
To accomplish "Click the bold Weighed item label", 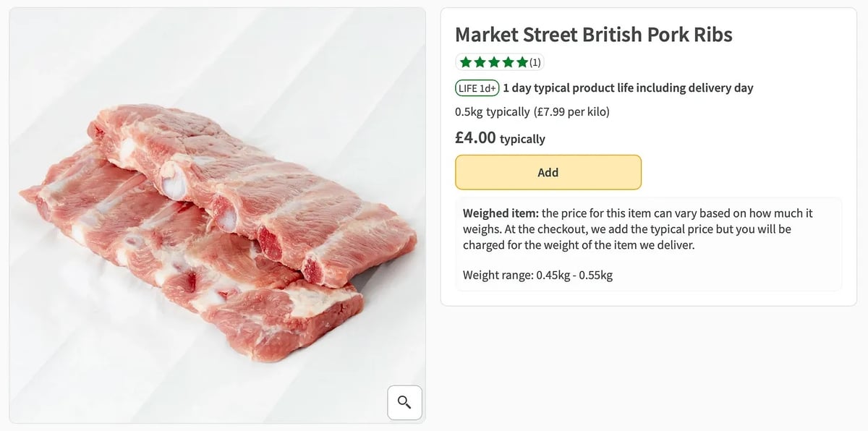I will [501, 213].
